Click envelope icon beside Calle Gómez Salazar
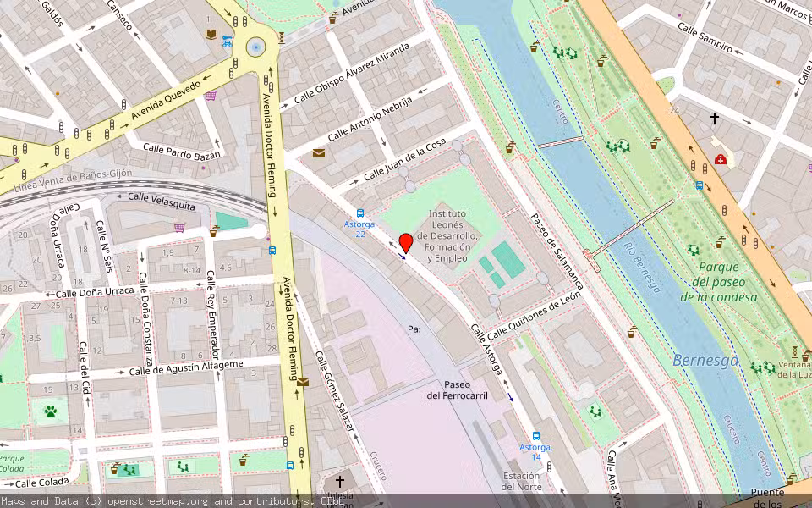 303,382
